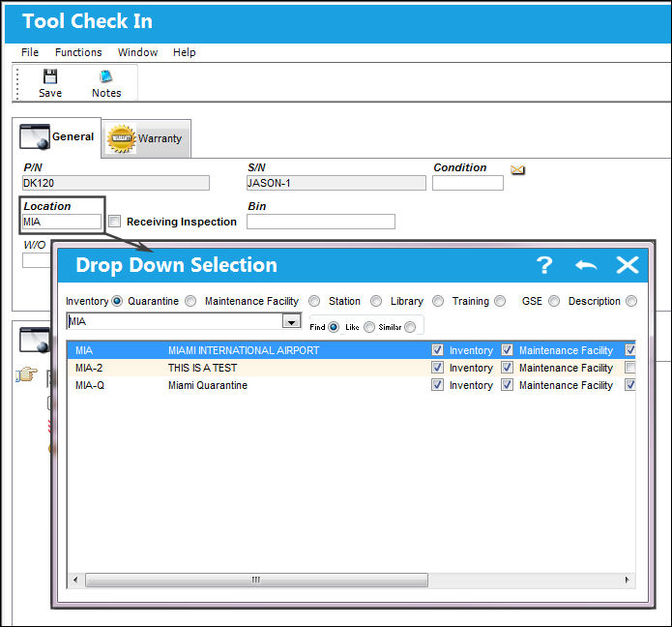This screenshot has height=627, width=672.
Task: Click the MIA-2 location code
Action: (x=89, y=368)
